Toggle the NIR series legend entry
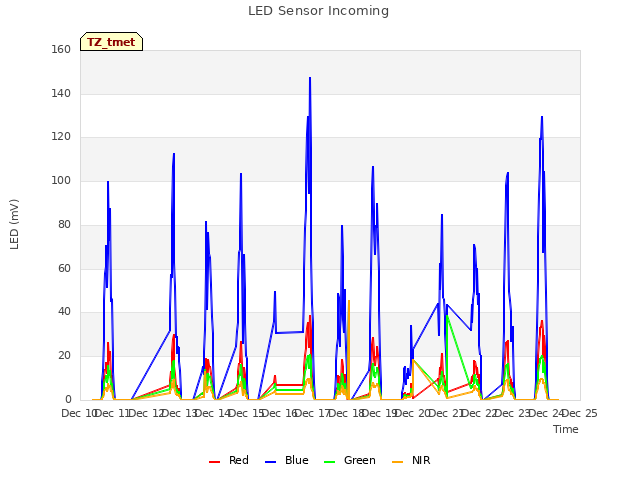The image size is (640, 480). pyautogui.click(x=411, y=460)
